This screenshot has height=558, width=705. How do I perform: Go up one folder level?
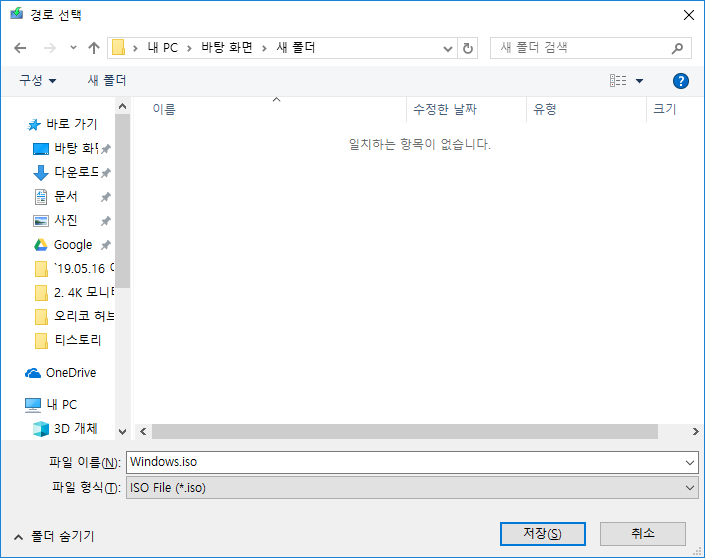pos(94,48)
